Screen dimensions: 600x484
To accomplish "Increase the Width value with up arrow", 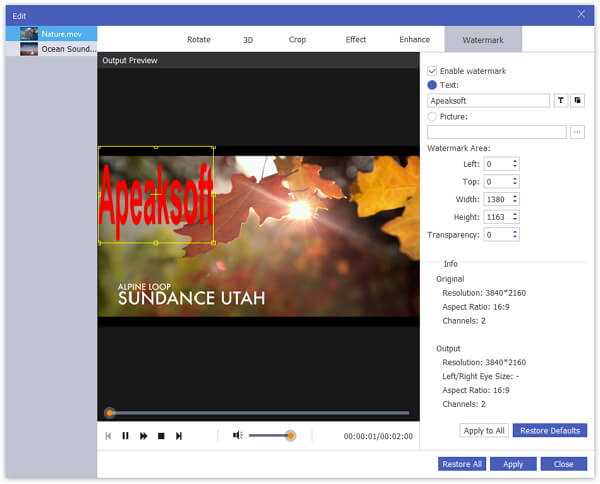I will tap(515, 196).
